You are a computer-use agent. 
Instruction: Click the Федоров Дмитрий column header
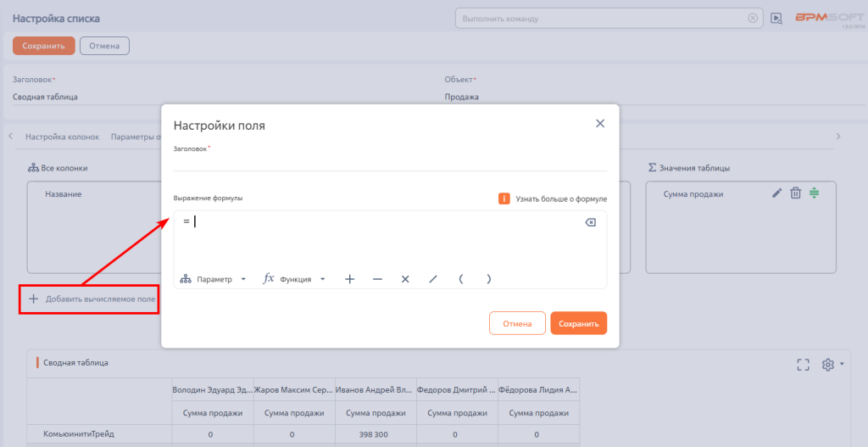click(457, 390)
